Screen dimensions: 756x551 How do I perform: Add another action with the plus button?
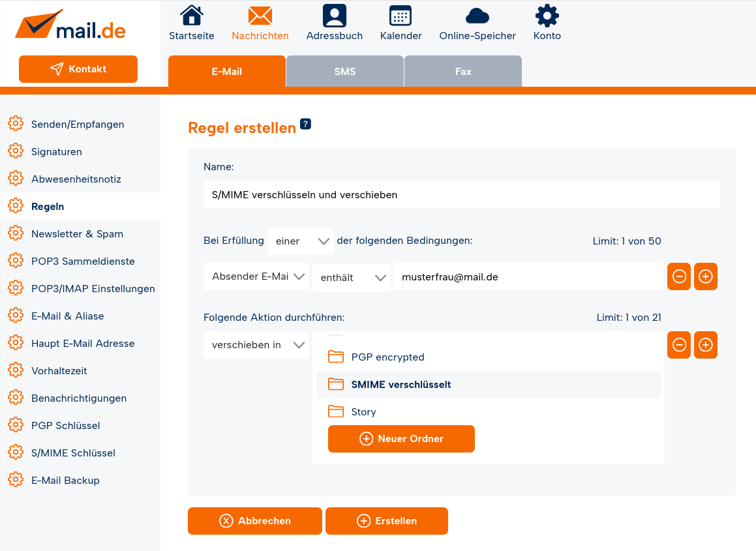click(x=706, y=345)
